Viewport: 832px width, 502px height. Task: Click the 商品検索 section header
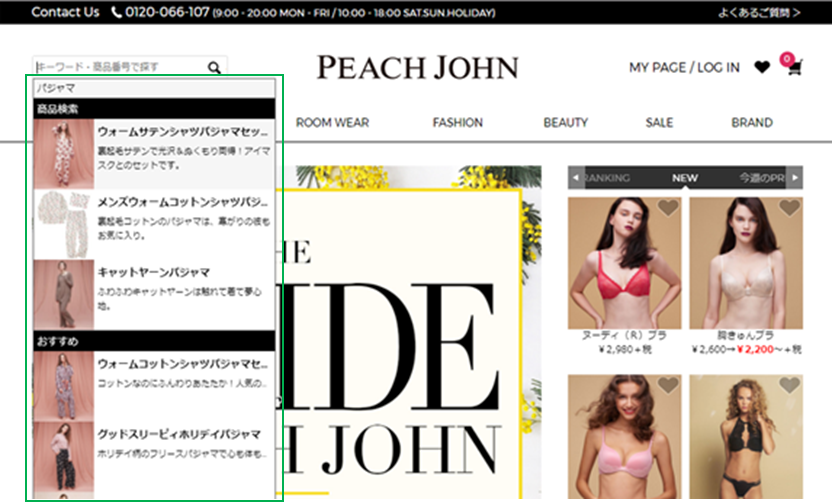click(x=154, y=109)
